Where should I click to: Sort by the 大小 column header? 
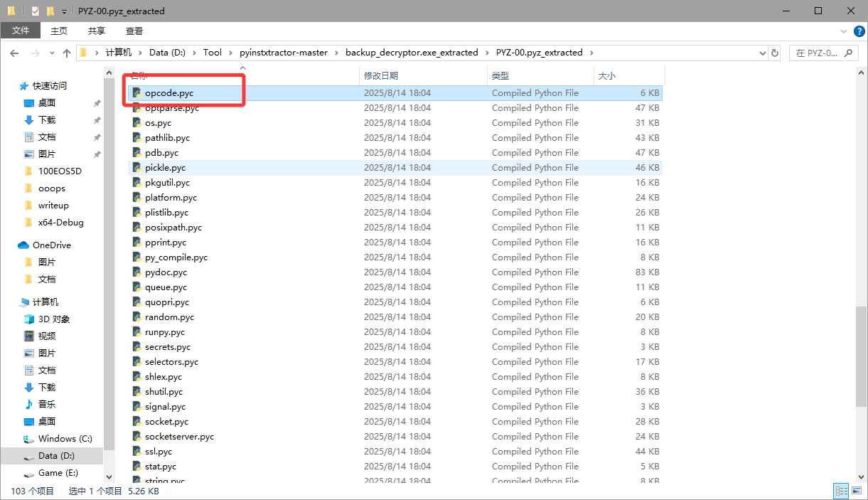coord(628,75)
